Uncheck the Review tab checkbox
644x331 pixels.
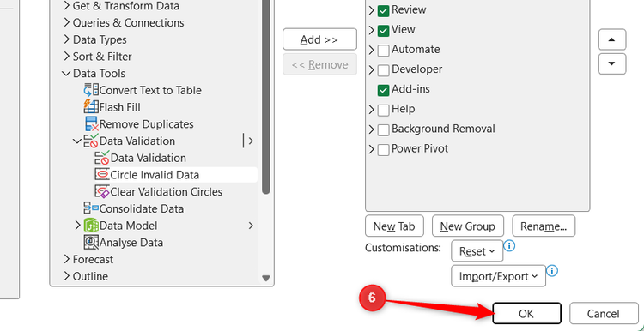pyautogui.click(x=383, y=10)
